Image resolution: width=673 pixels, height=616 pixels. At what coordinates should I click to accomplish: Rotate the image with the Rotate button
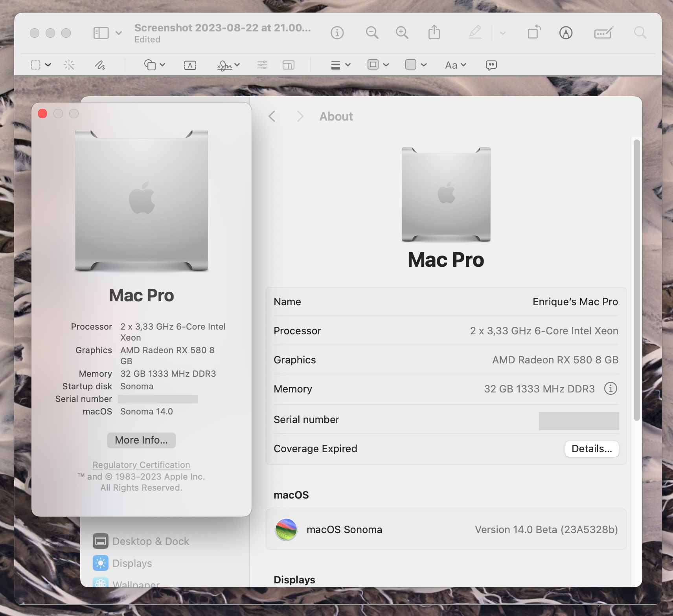point(534,33)
